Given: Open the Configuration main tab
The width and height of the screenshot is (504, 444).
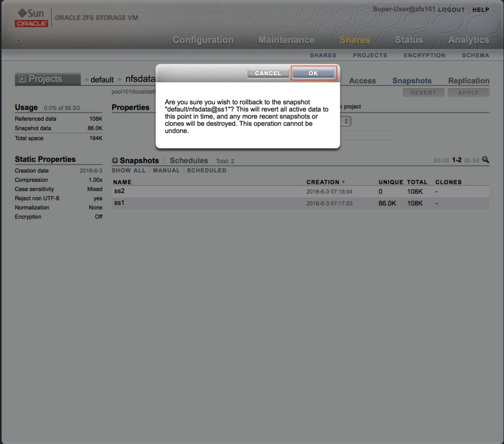Looking at the screenshot, I should click(203, 40).
